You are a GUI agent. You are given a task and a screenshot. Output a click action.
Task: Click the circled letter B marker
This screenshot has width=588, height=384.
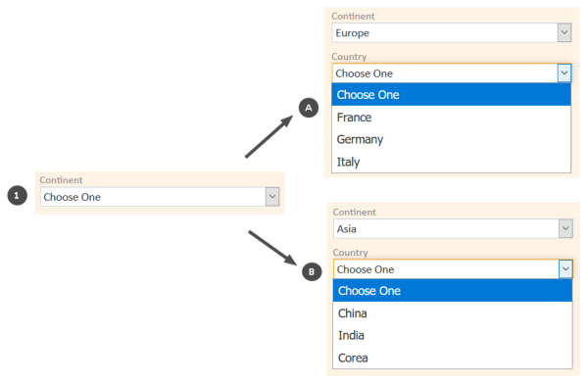click(x=312, y=271)
